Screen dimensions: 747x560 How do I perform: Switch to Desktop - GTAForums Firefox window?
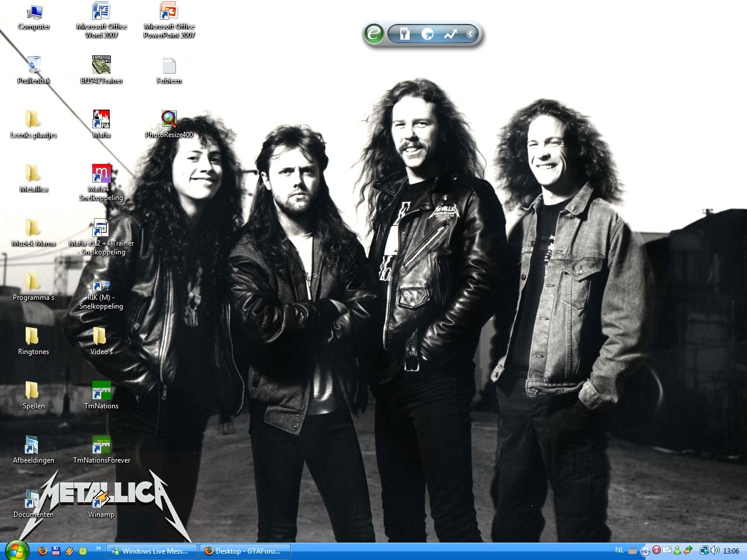(245, 551)
